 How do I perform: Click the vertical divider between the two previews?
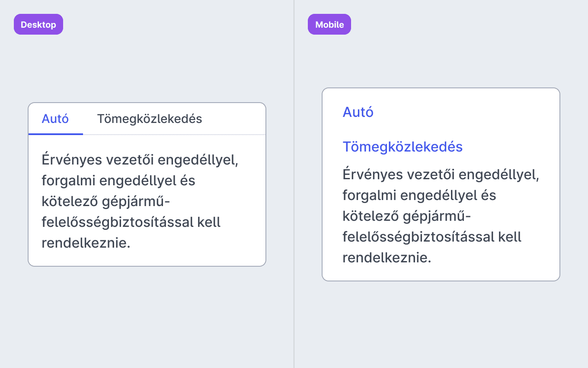(x=294, y=184)
